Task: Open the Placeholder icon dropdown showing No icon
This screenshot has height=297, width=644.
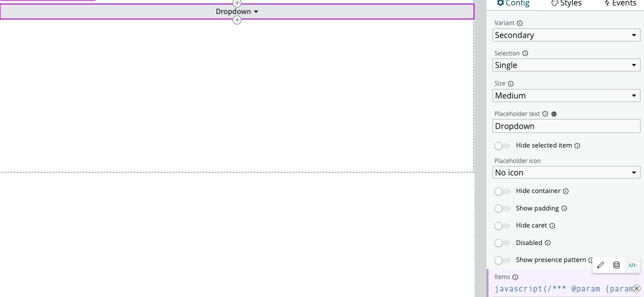Action: click(566, 172)
